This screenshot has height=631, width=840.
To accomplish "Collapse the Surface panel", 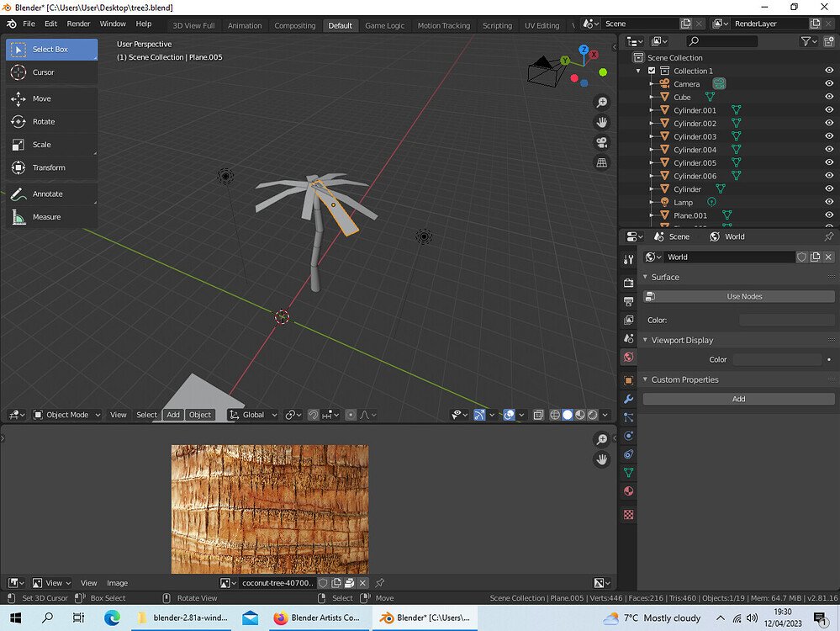I will click(x=645, y=277).
